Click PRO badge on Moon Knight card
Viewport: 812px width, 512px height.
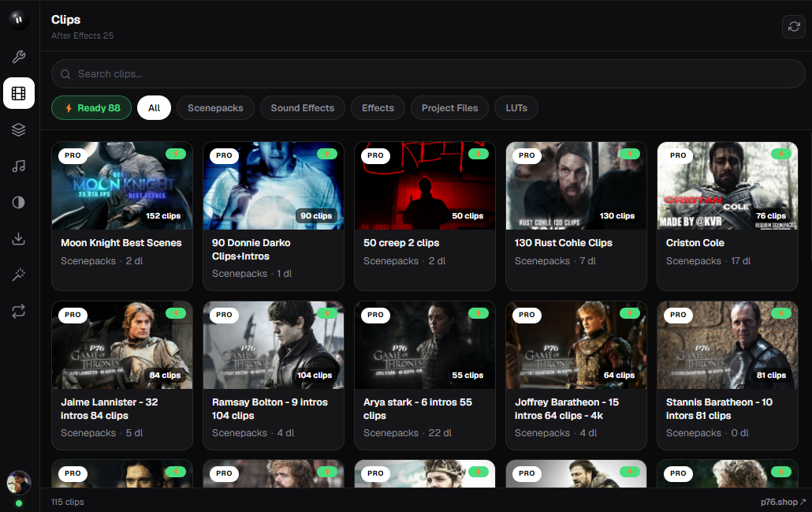(73, 155)
